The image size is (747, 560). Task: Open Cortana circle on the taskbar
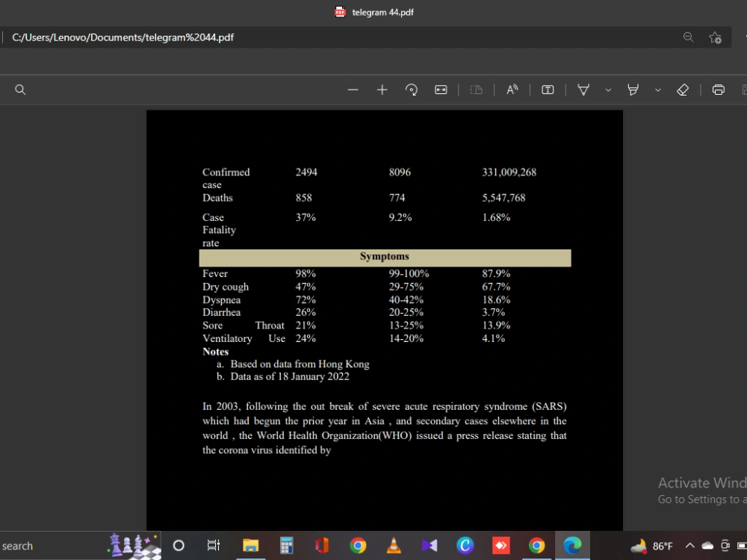(x=179, y=546)
